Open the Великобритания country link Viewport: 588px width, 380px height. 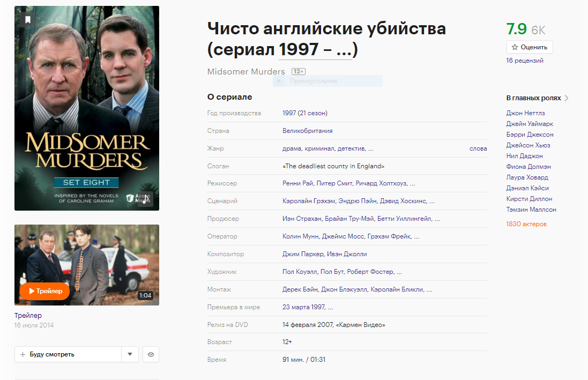point(309,130)
